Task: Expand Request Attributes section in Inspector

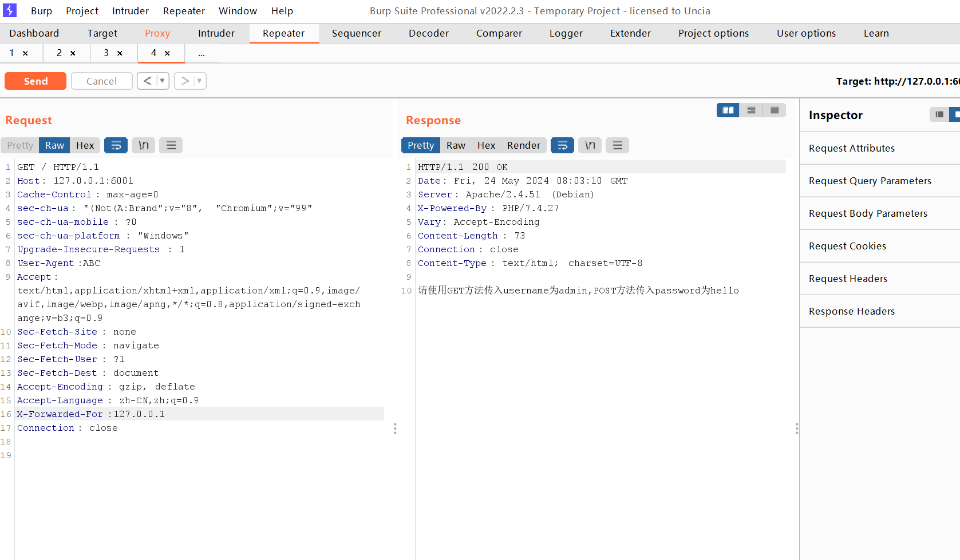Action: pyautogui.click(x=880, y=148)
